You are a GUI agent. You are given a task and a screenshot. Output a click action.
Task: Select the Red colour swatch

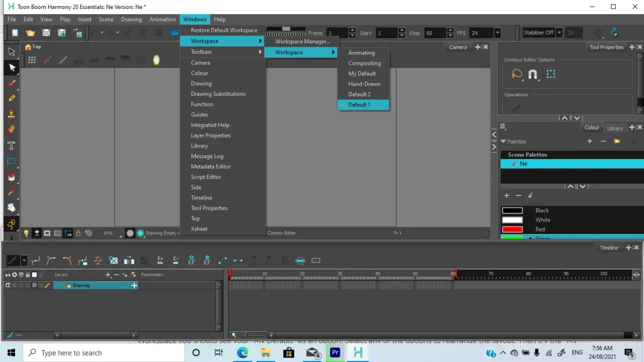pos(513,230)
